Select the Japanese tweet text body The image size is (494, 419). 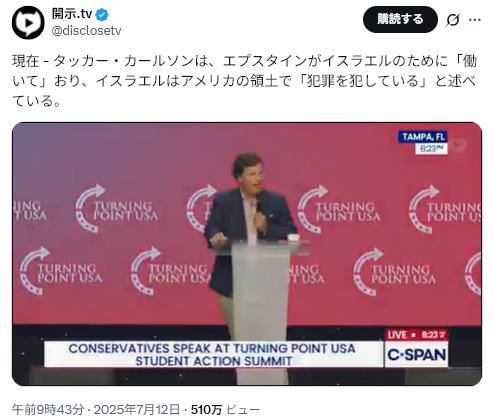[245, 81]
